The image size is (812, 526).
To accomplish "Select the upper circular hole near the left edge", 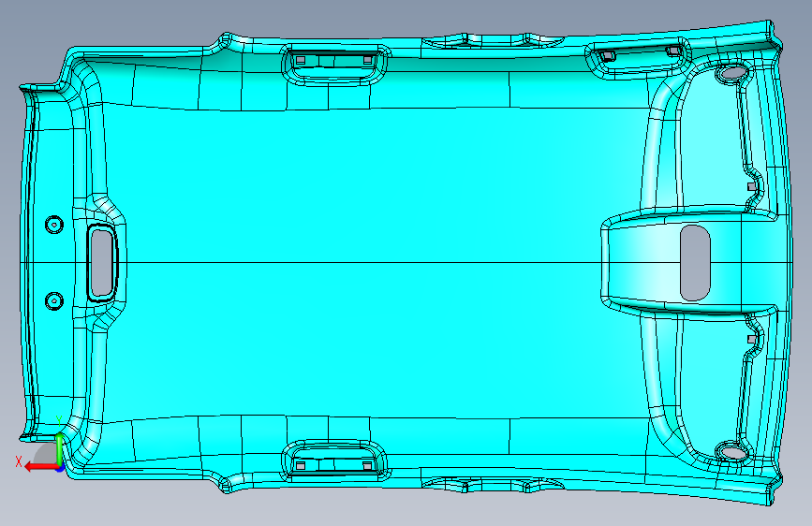I will click(54, 225).
